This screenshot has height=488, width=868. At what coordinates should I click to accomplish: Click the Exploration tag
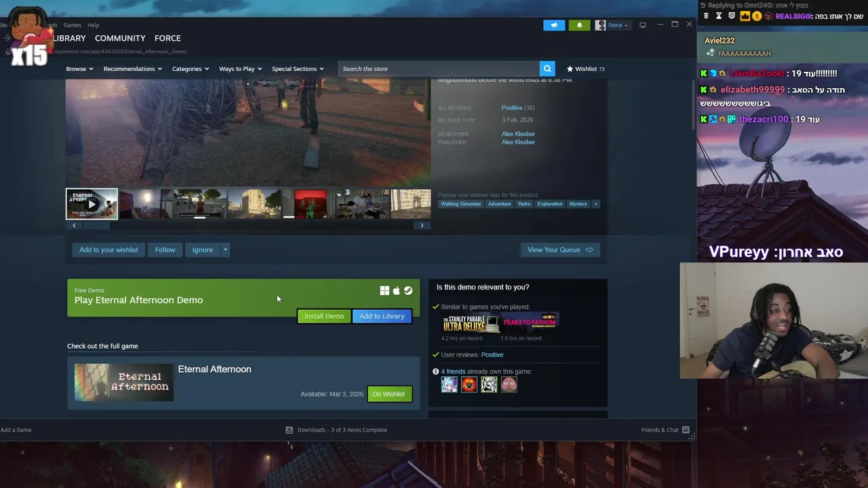pos(550,204)
